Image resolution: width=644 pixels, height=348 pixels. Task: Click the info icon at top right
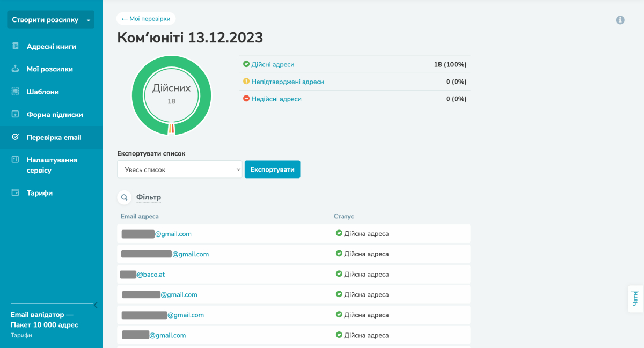coord(620,20)
